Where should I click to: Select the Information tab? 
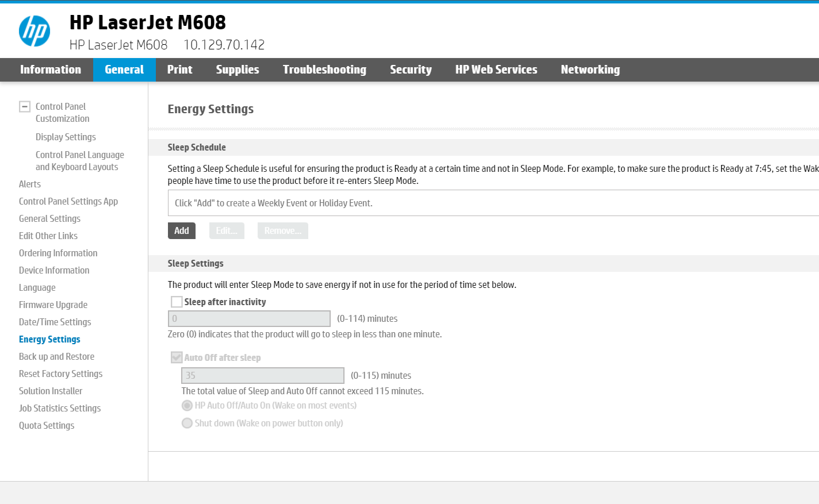[51, 69]
